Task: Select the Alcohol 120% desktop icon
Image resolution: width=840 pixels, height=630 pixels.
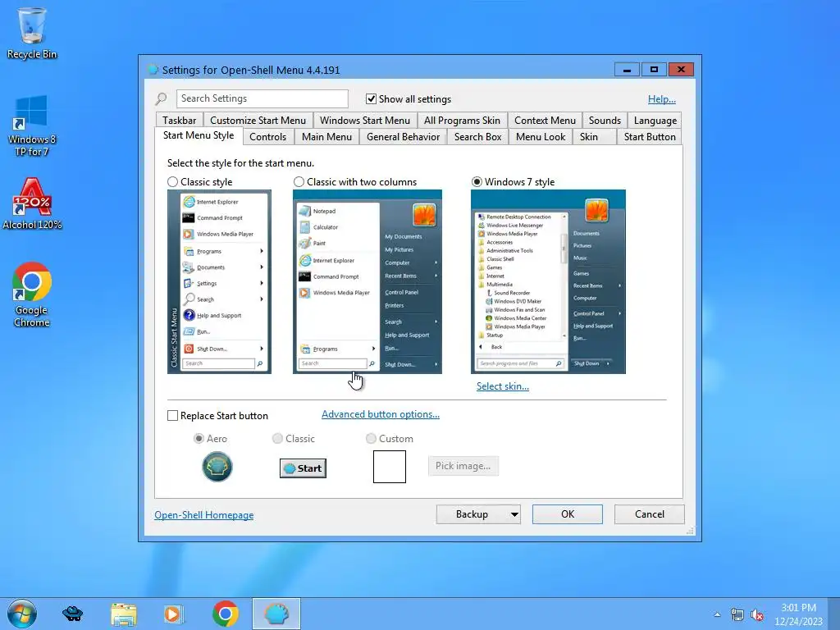Action: pyautogui.click(x=32, y=203)
